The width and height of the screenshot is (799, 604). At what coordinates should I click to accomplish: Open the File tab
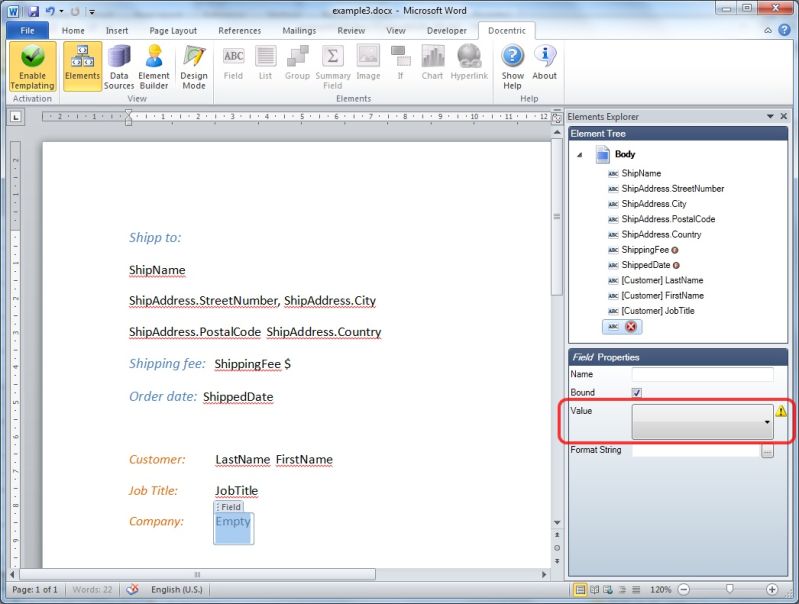coord(28,31)
